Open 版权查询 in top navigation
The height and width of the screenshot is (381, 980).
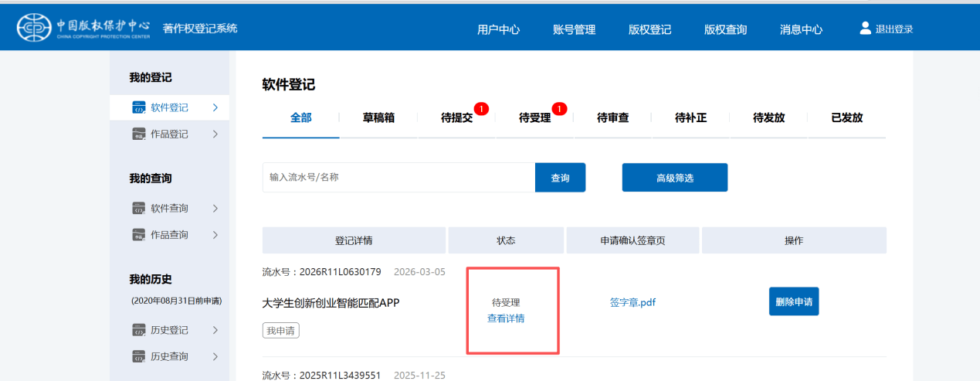point(725,29)
